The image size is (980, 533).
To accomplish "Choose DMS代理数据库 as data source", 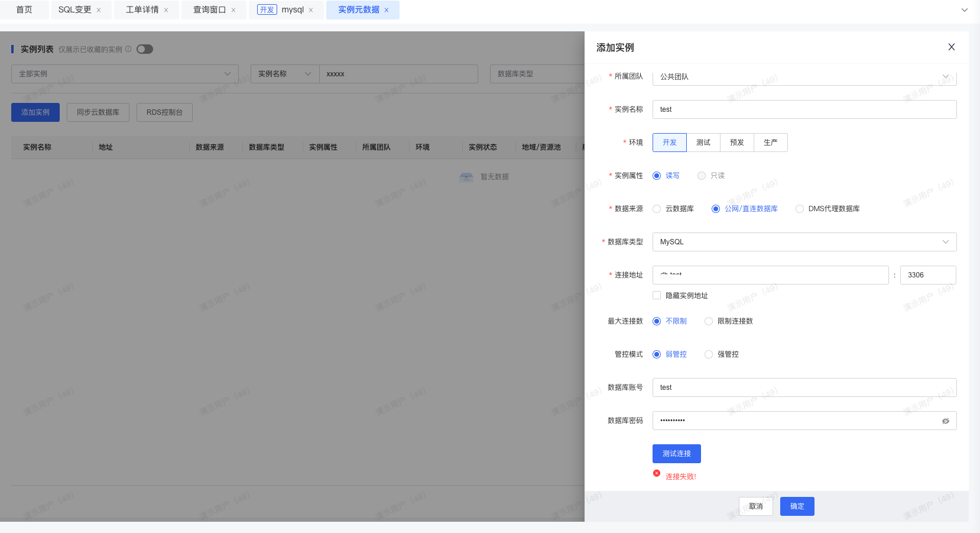I will pyautogui.click(x=800, y=209).
